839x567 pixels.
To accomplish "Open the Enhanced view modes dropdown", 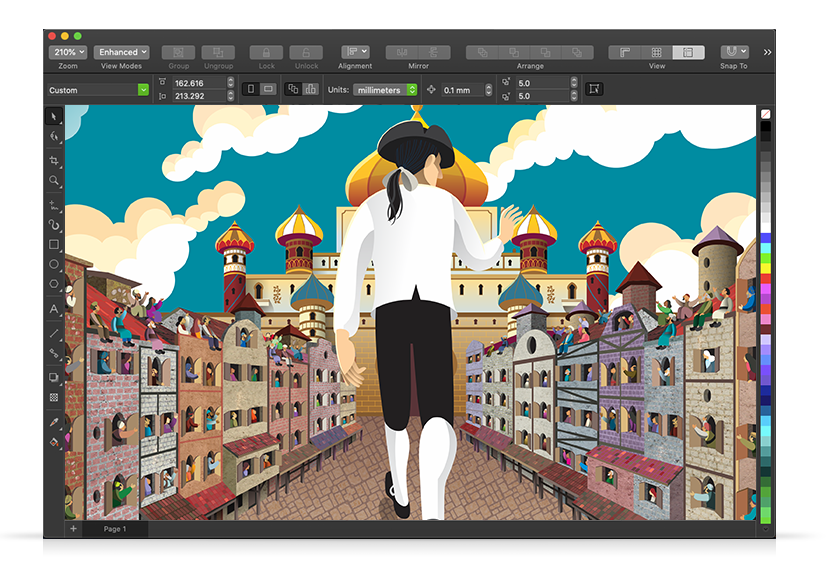I will tap(123, 52).
